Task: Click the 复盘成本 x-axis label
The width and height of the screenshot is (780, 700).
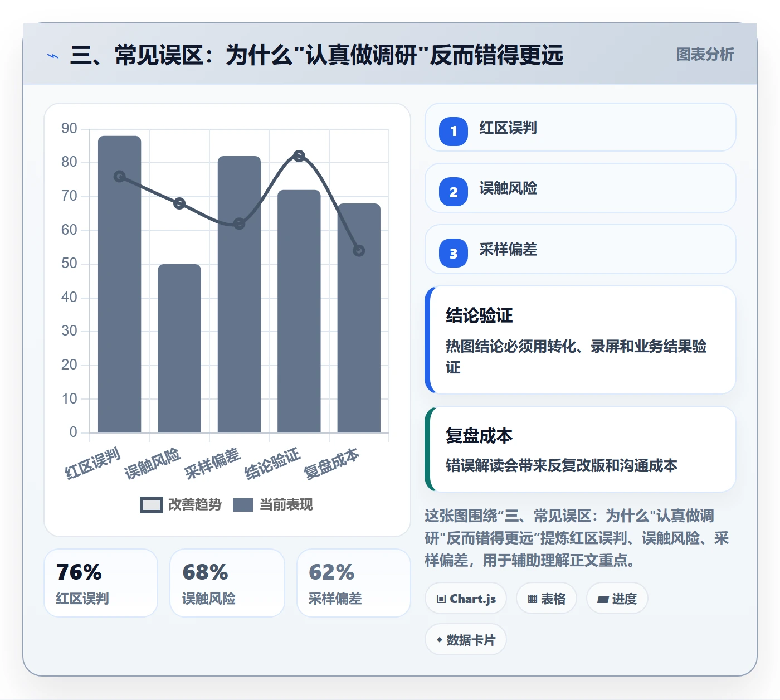Action: point(331,463)
